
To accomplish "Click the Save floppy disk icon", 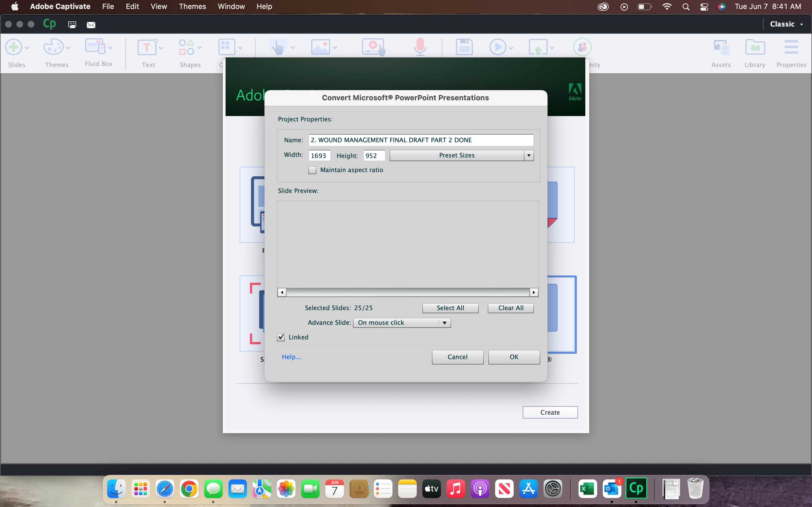I will [464, 47].
